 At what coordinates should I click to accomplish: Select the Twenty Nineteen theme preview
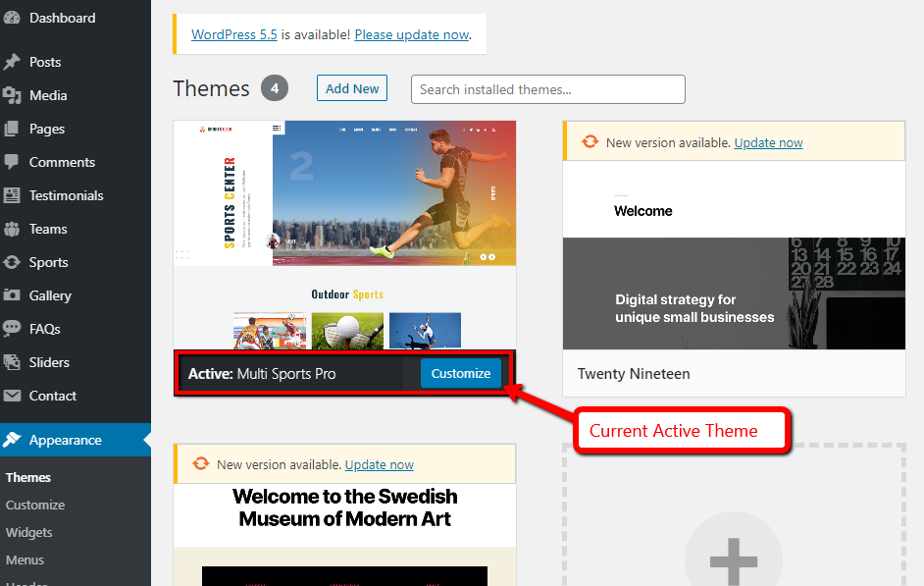[x=734, y=255]
